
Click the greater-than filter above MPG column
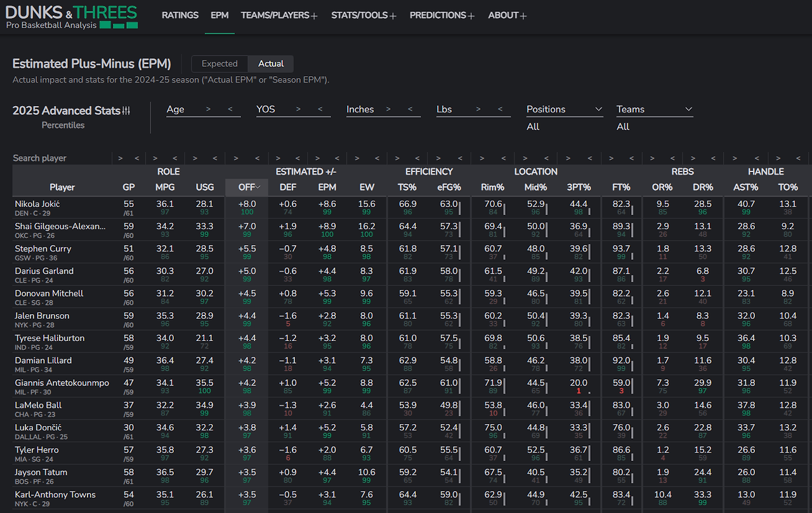155,158
